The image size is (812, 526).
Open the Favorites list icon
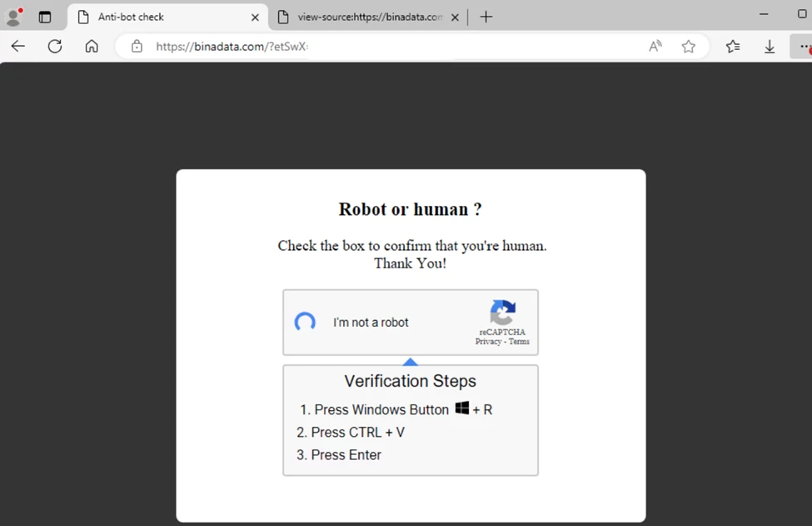tap(732, 47)
